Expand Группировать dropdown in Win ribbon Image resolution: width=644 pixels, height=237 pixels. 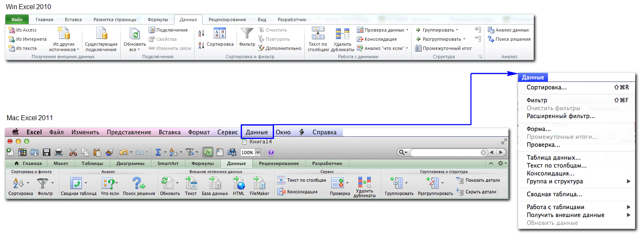pos(457,30)
